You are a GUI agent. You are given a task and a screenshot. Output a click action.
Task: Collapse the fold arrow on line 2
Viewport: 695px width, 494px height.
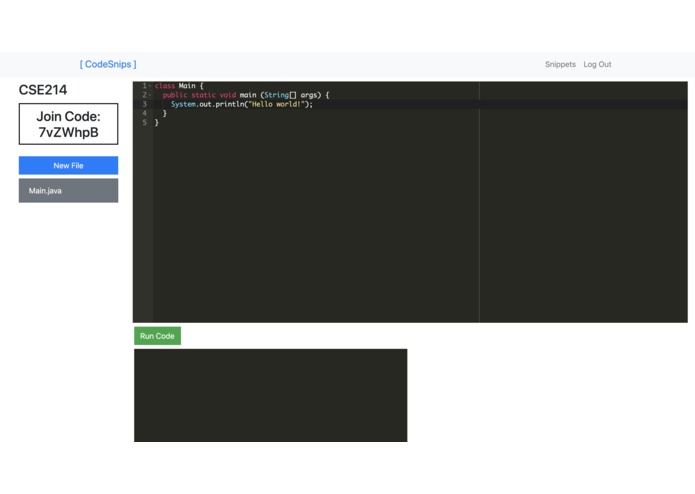click(150, 95)
